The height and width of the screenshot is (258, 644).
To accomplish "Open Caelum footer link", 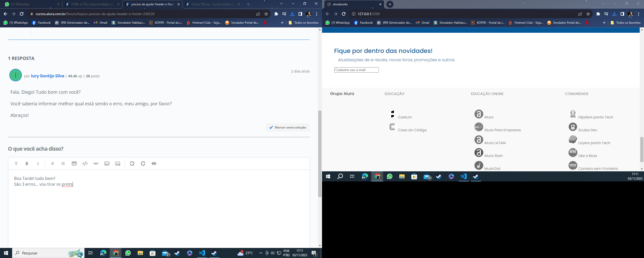I will [x=405, y=117].
